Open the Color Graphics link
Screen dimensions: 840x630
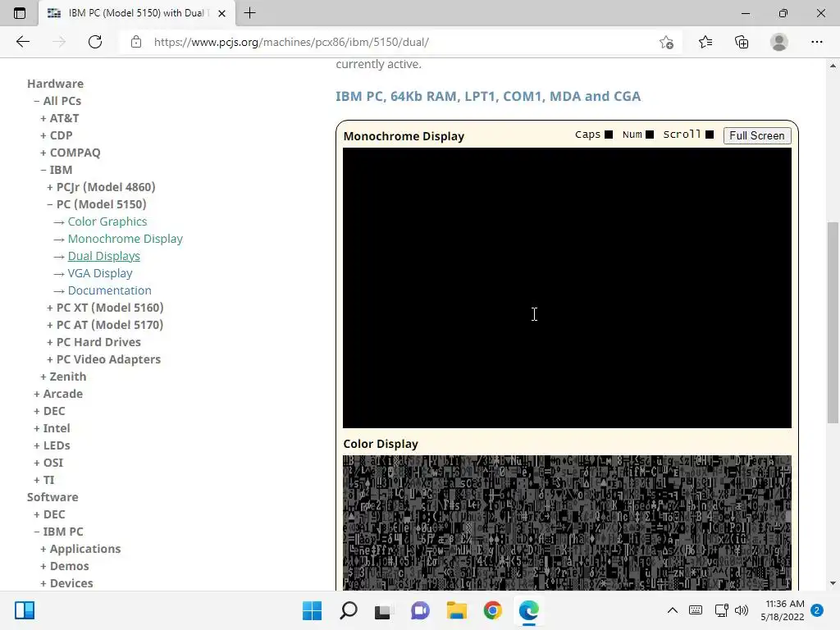click(x=107, y=221)
